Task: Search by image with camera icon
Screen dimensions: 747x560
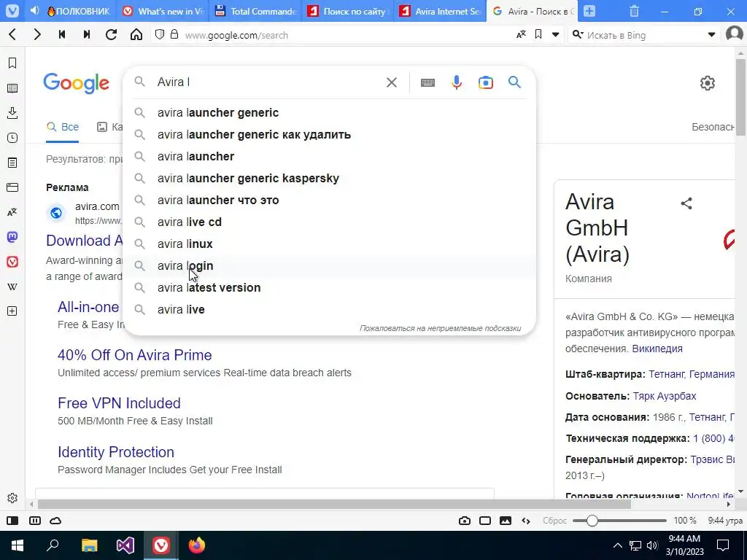Action: pyautogui.click(x=485, y=82)
